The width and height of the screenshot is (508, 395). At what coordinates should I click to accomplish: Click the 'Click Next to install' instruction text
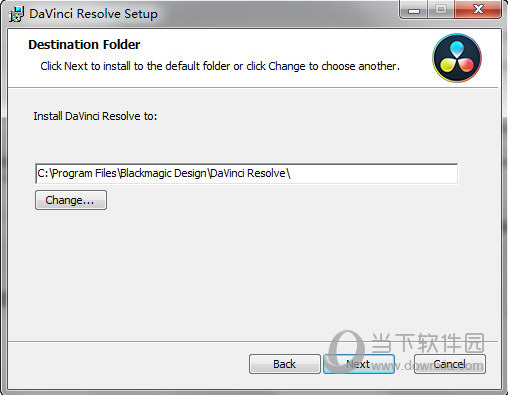[220, 66]
